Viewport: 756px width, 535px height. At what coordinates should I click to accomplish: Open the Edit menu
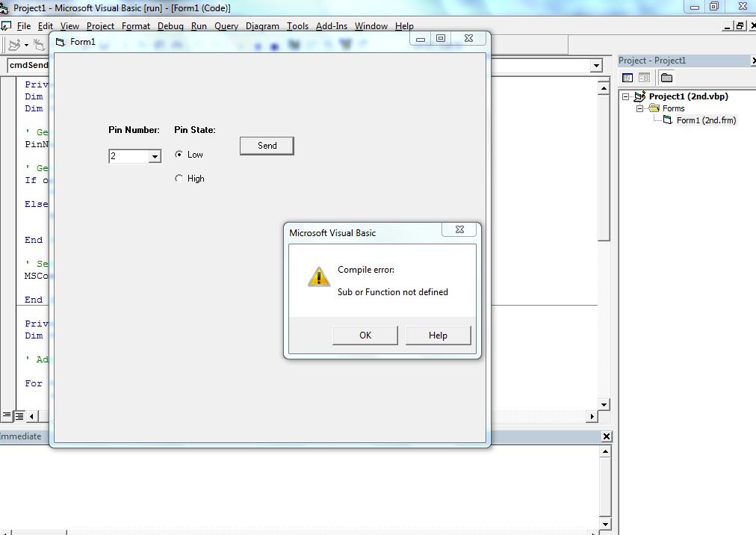tap(46, 26)
